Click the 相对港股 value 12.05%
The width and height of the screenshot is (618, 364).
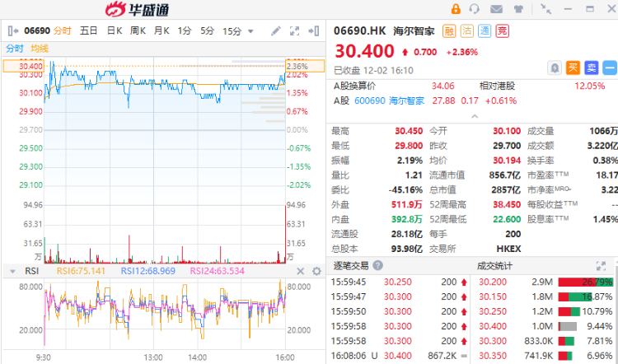point(590,86)
